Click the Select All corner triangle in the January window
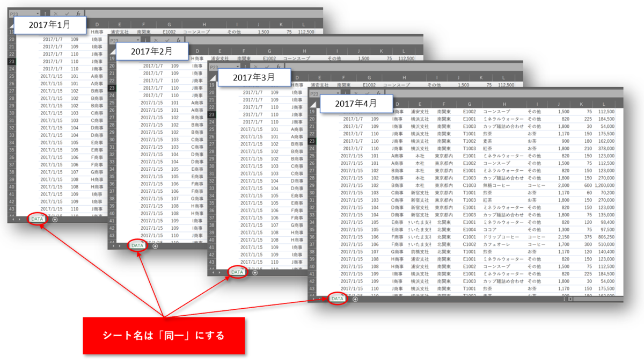This screenshot has width=644, height=363. [x=12, y=24]
